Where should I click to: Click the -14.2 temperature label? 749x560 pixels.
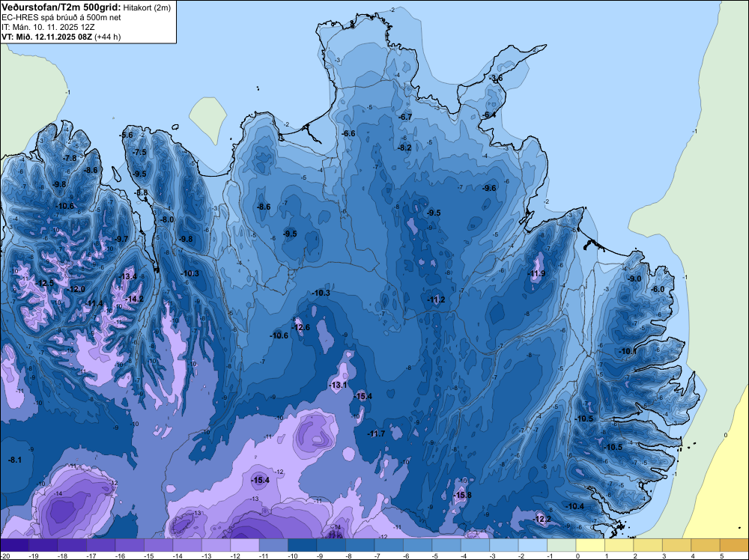point(135,299)
